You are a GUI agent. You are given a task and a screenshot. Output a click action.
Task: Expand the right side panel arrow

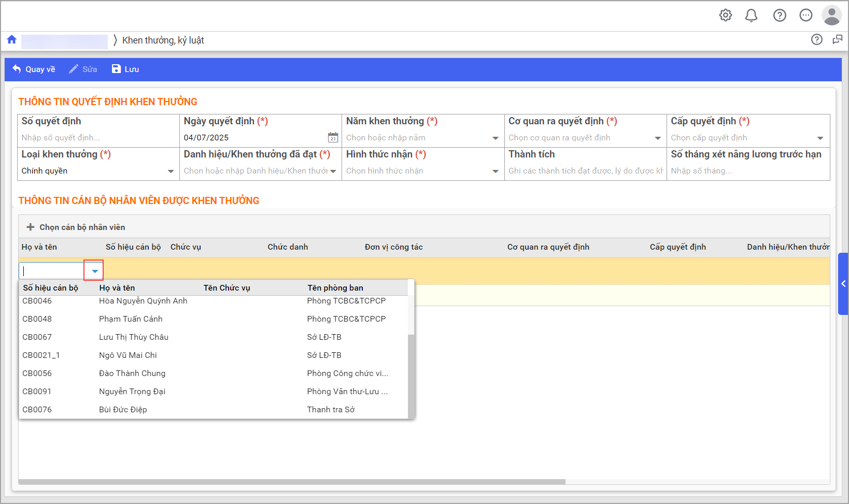(843, 284)
